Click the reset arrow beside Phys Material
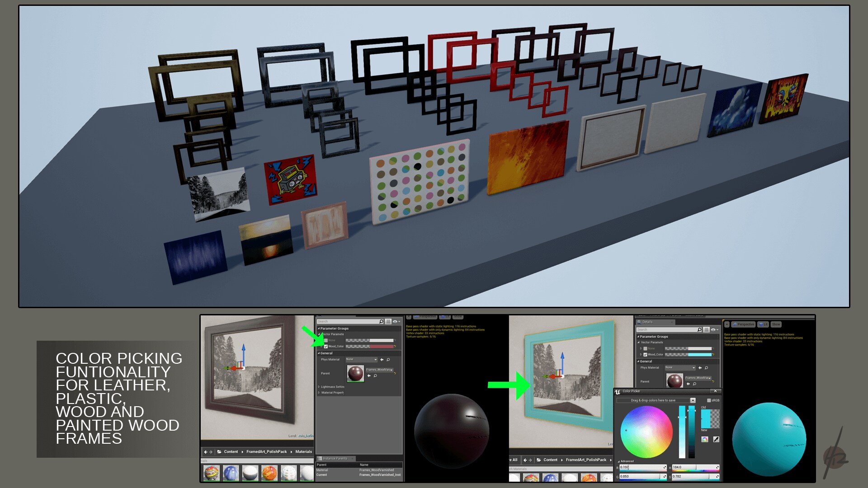The image size is (868, 488). coord(382,359)
